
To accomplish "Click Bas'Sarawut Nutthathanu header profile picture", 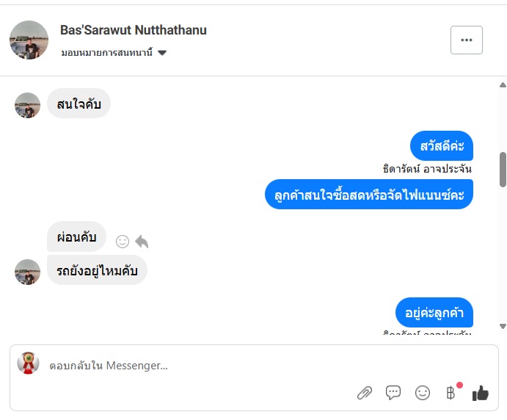I will [x=29, y=40].
